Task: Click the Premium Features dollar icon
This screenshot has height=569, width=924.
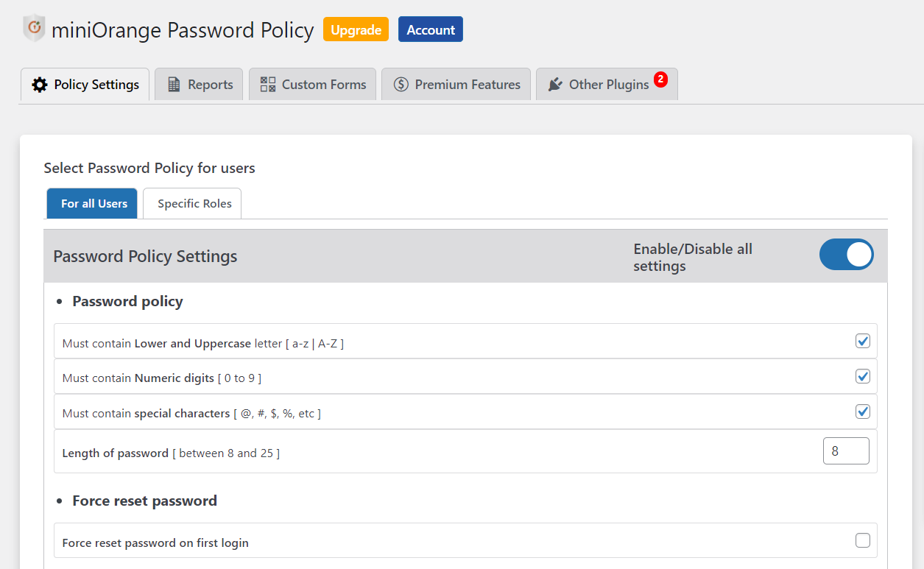Action: coord(401,85)
